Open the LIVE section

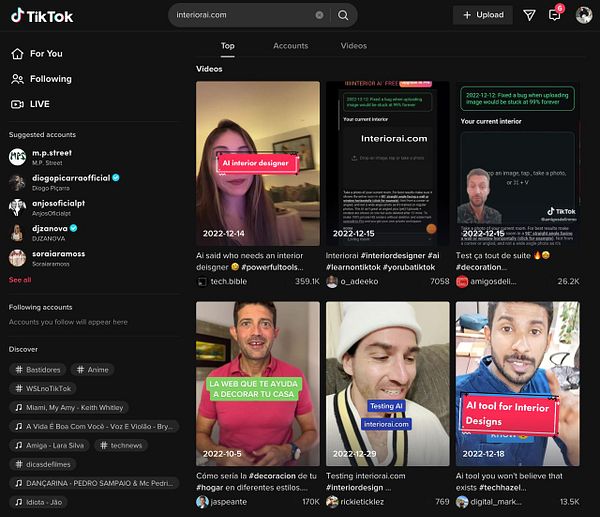click(x=40, y=104)
